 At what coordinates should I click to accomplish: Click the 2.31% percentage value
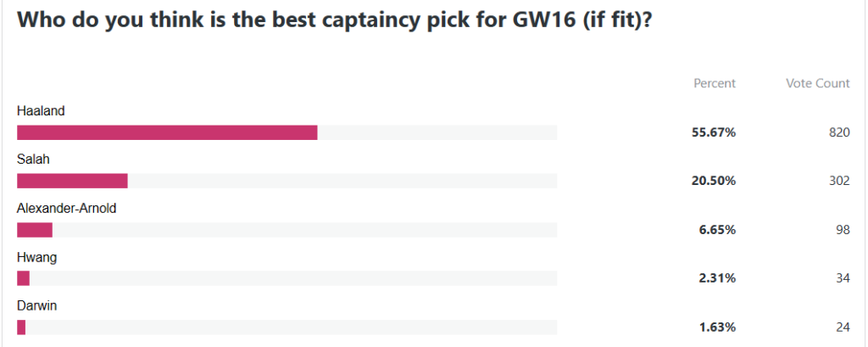click(715, 278)
